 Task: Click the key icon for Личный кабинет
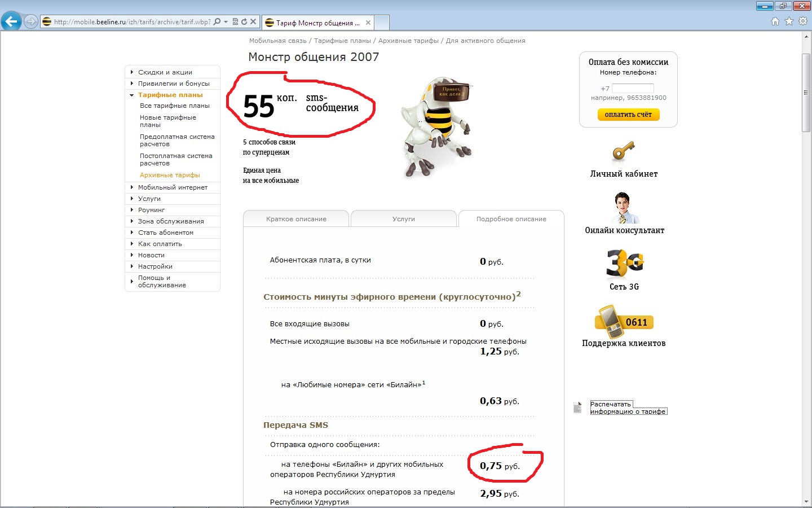click(623, 151)
